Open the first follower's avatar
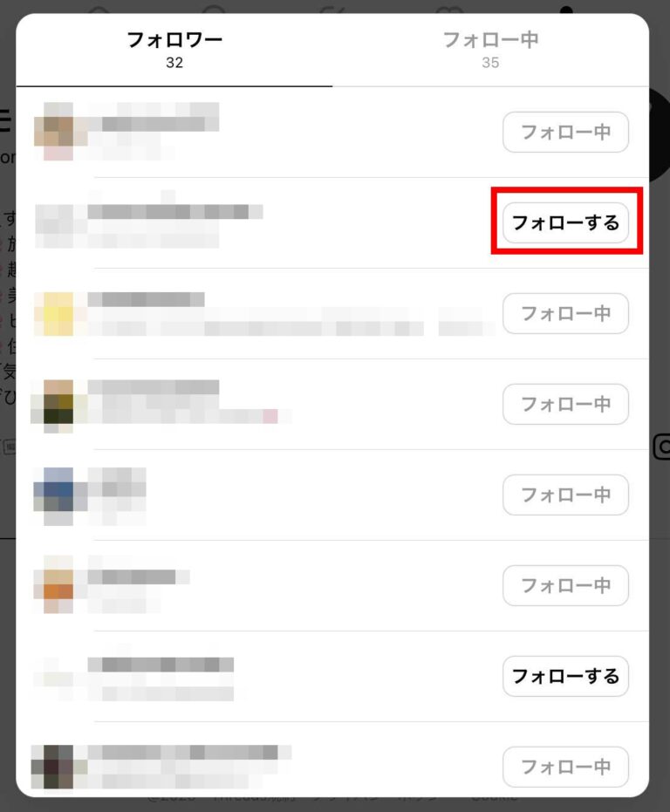 [x=58, y=132]
